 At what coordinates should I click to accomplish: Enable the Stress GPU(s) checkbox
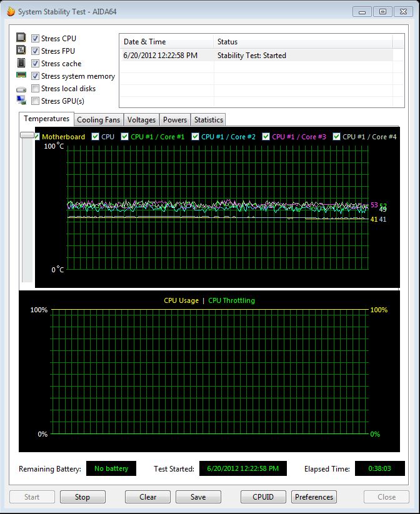coord(36,101)
